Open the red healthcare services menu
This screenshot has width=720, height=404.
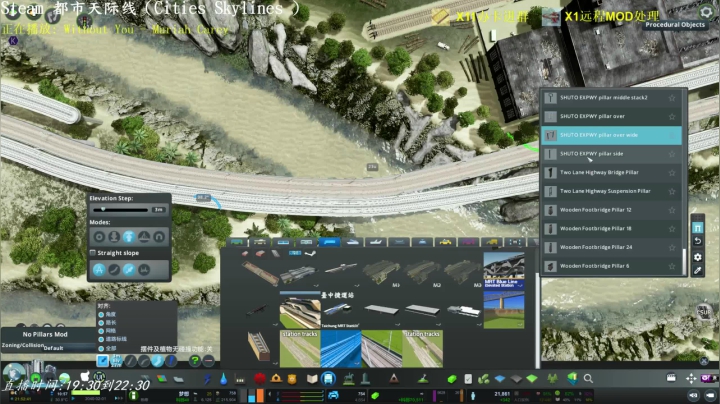coord(260,379)
